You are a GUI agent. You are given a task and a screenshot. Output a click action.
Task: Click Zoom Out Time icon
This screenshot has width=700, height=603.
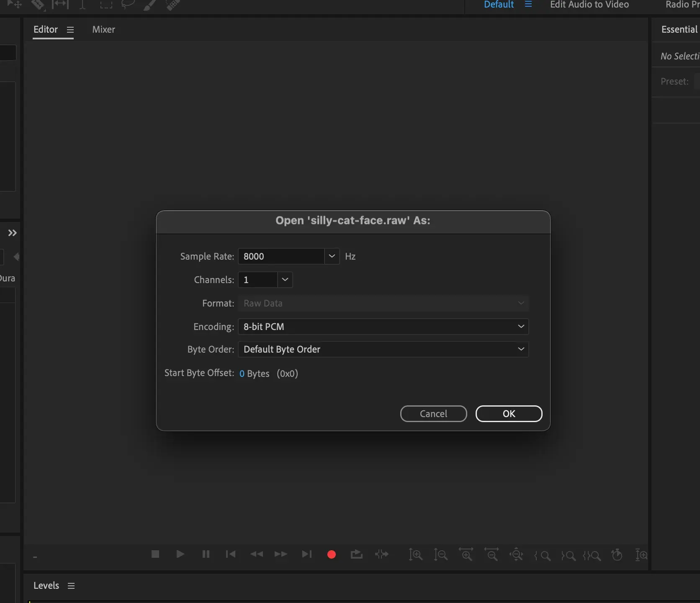tap(492, 554)
